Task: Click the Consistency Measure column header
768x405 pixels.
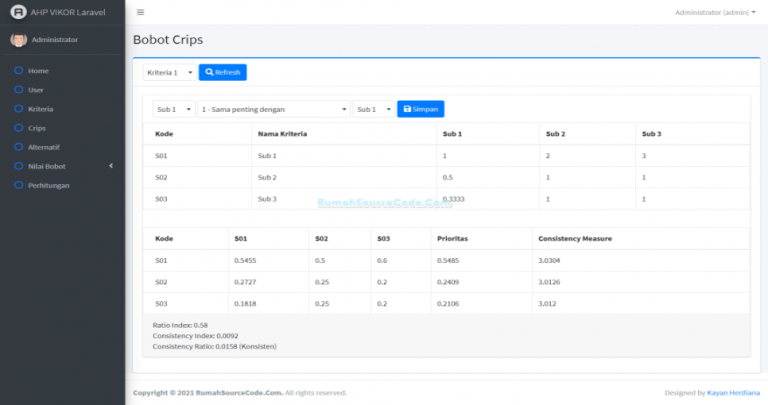Action: coord(575,238)
